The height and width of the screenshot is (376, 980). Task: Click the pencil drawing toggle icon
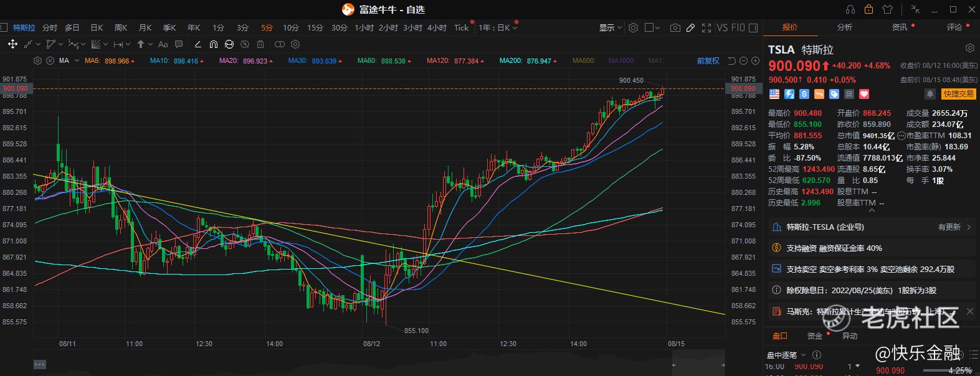coord(690,27)
